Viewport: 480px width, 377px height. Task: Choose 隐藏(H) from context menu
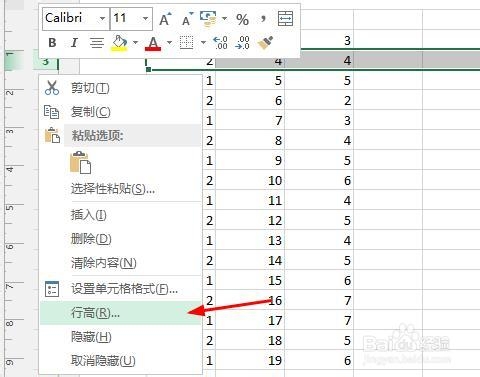pyautogui.click(x=121, y=337)
